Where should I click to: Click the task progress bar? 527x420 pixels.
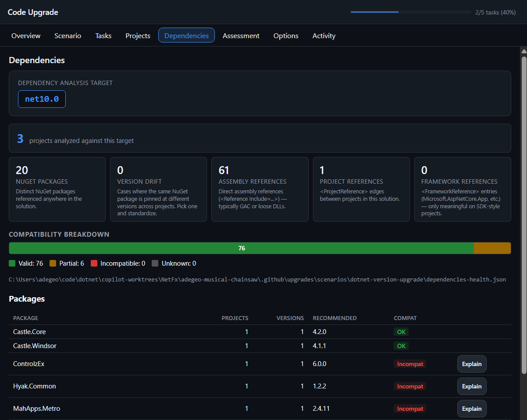click(x=410, y=12)
